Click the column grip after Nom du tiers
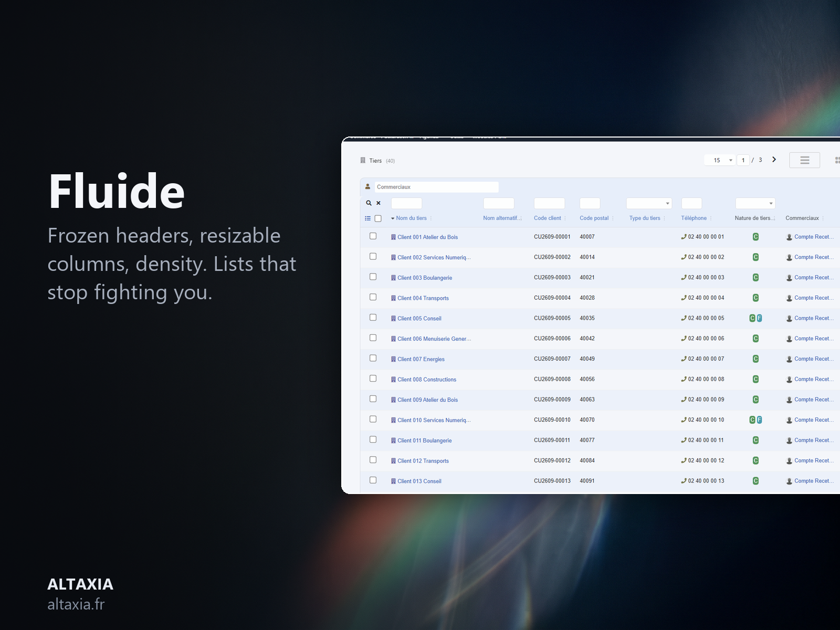 431,218
